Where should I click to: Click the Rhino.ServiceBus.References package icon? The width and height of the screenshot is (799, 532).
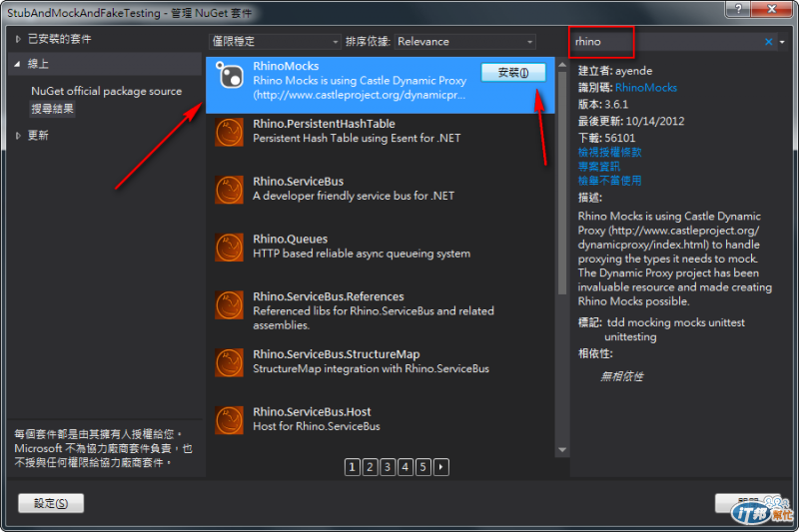pyautogui.click(x=229, y=305)
